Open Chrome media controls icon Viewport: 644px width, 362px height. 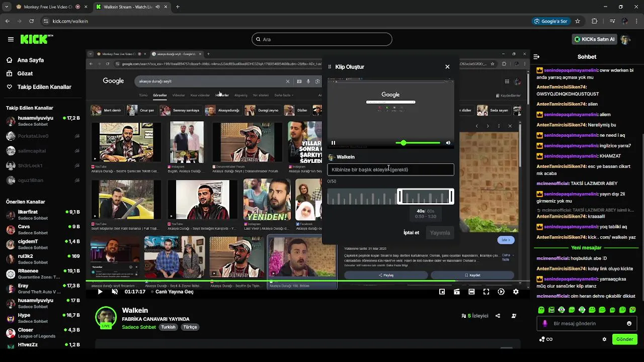click(x=612, y=21)
